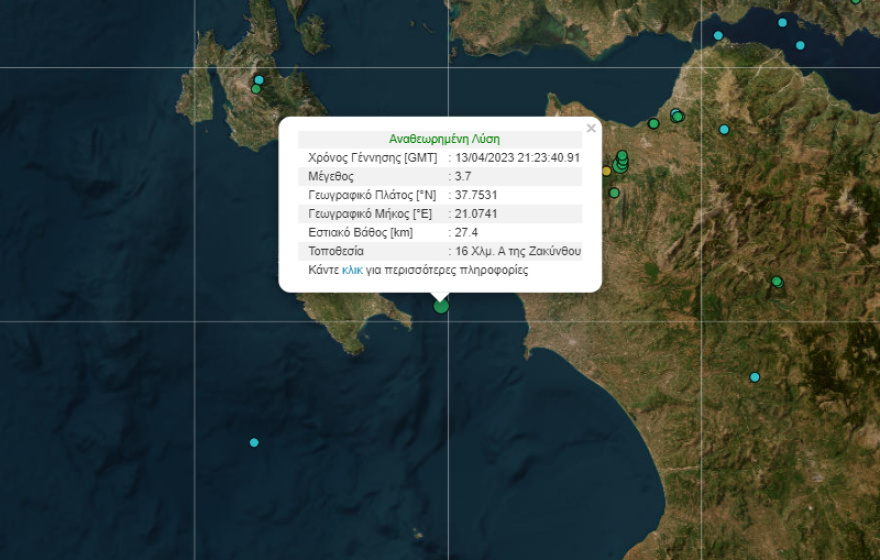Viewport: 880px width, 560px height.
Task: Select the northernmost cyan marker in the Corinthian Gulf
Action: click(x=782, y=22)
